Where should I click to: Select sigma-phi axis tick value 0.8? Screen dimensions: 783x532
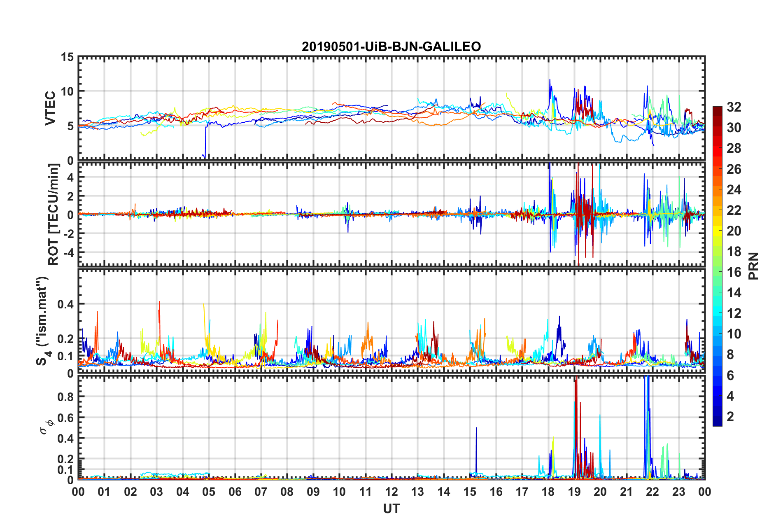tap(65, 397)
